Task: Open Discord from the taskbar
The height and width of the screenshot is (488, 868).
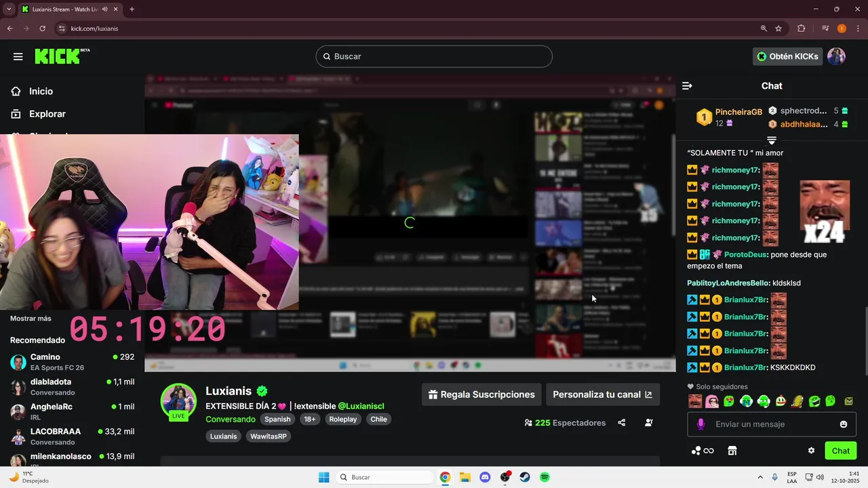Action: (x=485, y=477)
